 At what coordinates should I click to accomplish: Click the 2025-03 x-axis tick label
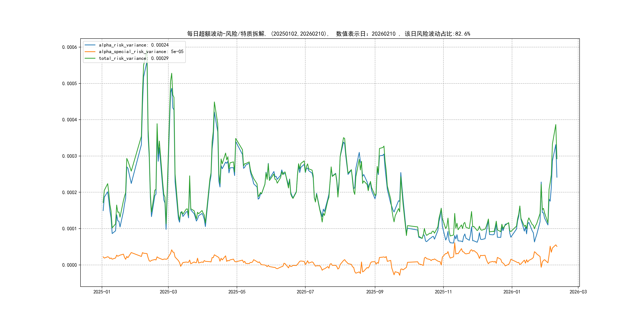click(x=168, y=292)
